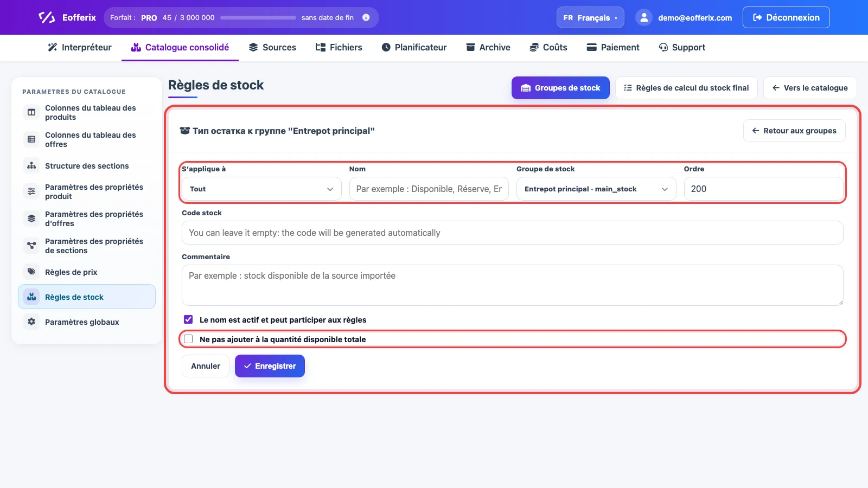This screenshot has height=488, width=868.
Task: Select 'Colonnes du tableau des offres' in sidebar
Action: (x=87, y=139)
